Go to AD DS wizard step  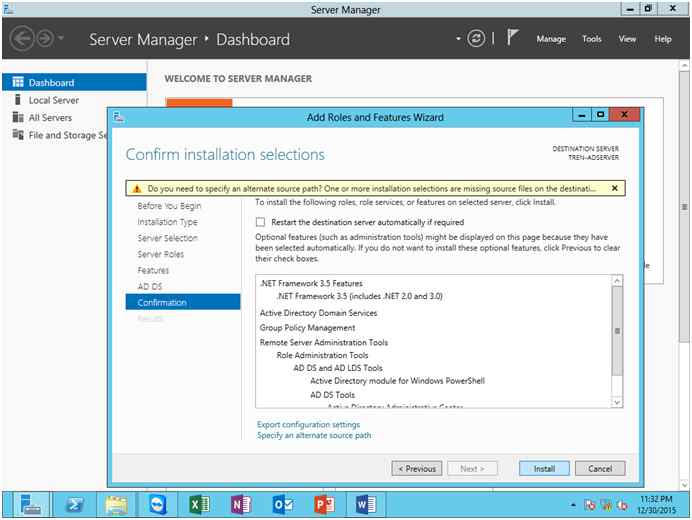tap(150, 286)
